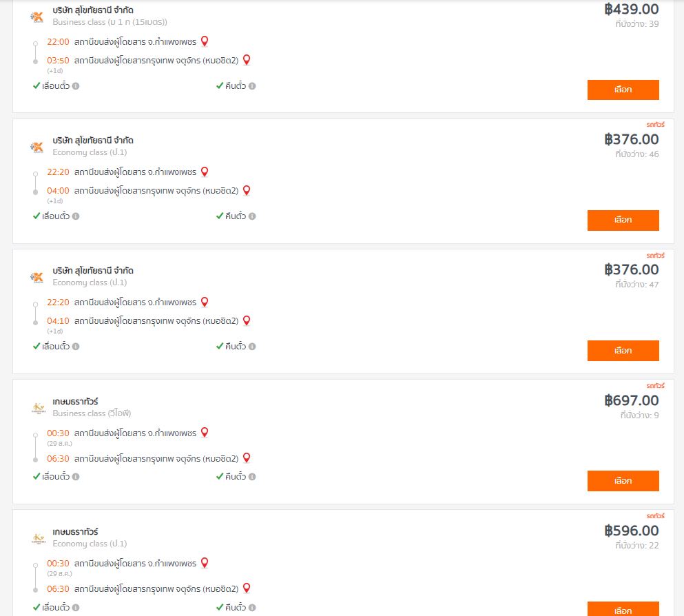The image size is (684, 616).
Task: Click info icon beside เลื่อนตั๋ว in ฿439 trip
Action: click(76, 86)
